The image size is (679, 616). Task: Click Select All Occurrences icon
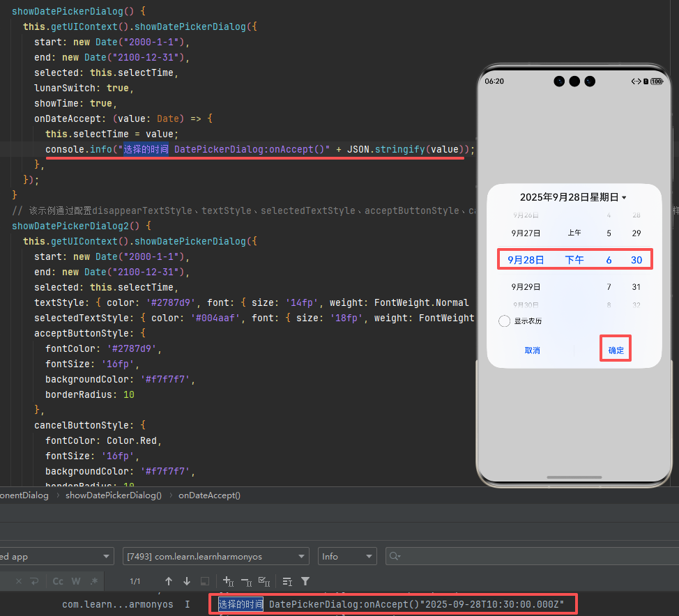click(x=264, y=581)
